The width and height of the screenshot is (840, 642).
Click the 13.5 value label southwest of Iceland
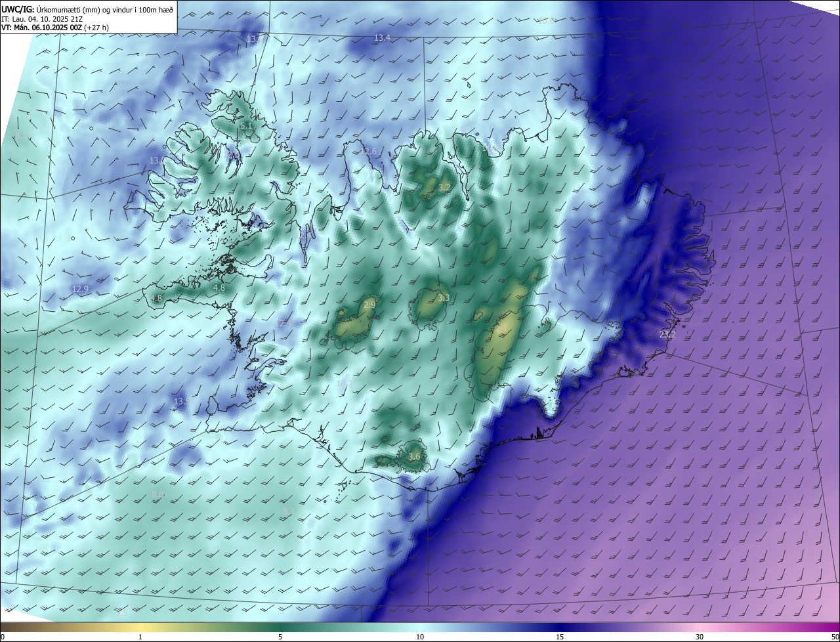click(x=182, y=401)
